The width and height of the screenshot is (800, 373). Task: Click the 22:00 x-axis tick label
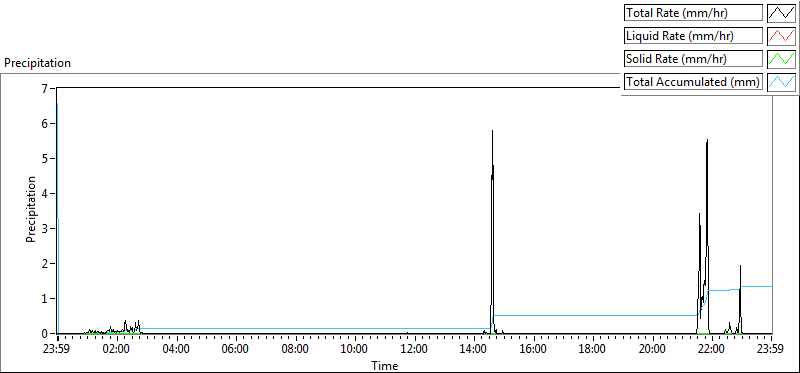tap(712, 350)
